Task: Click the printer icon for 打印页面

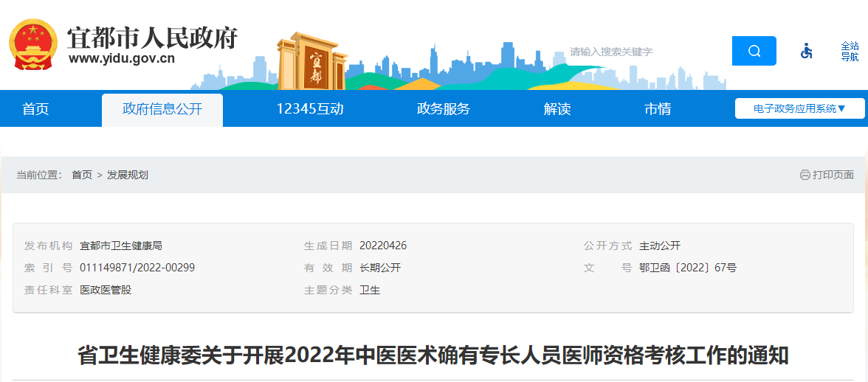Action: coord(805,175)
